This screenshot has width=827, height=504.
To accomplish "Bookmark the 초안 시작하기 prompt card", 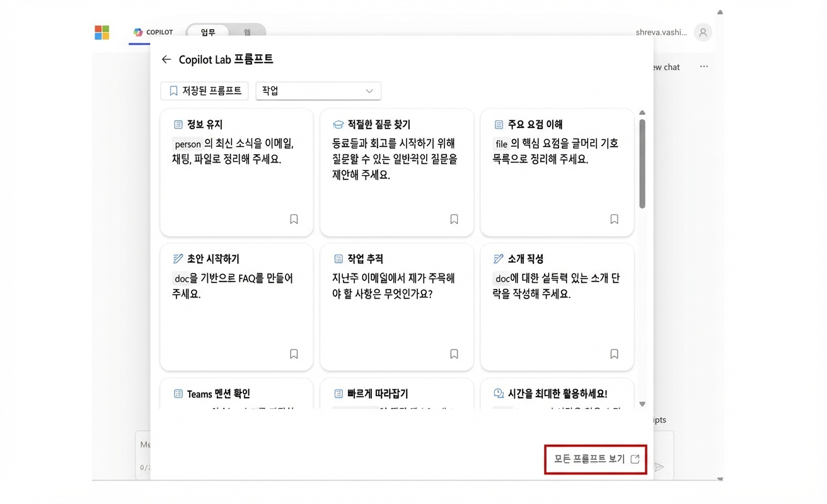I will tap(294, 354).
